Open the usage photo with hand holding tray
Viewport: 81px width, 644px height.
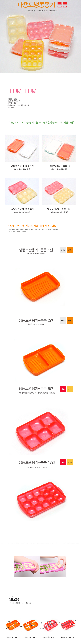pyautogui.click(x=27, y=566)
